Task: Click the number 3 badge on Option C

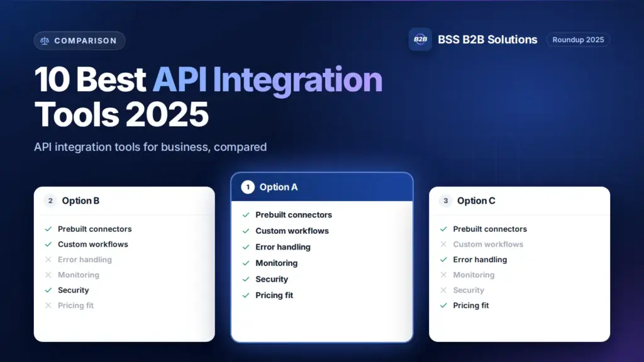Action: coord(446,200)
